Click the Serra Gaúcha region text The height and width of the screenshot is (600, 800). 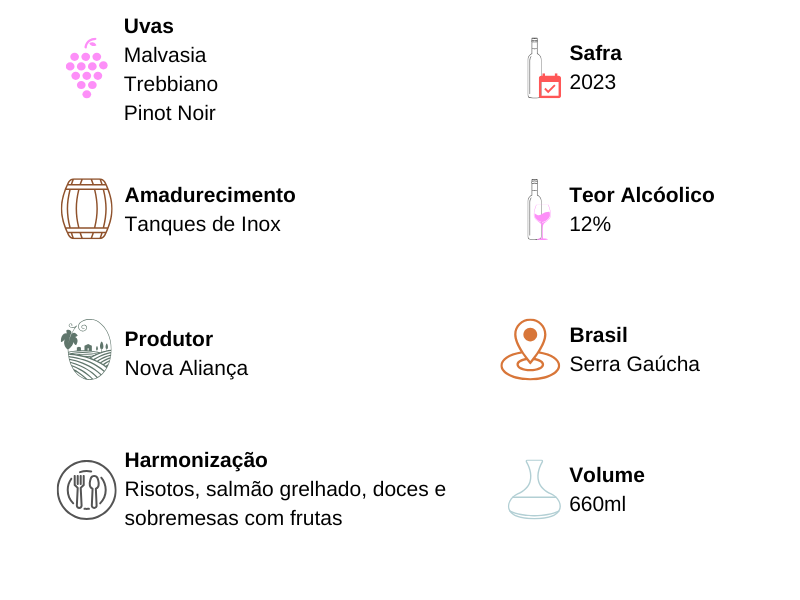[634, 364]
